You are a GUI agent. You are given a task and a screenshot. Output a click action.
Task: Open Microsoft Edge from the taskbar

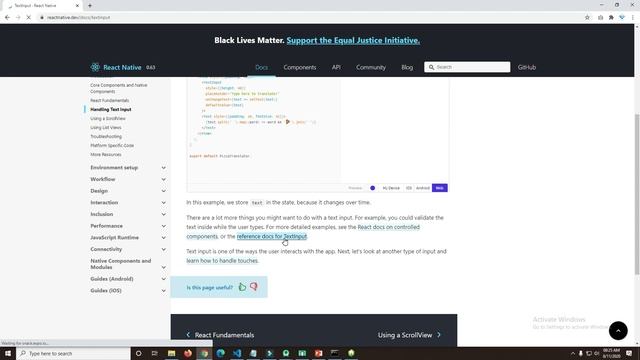220,353
